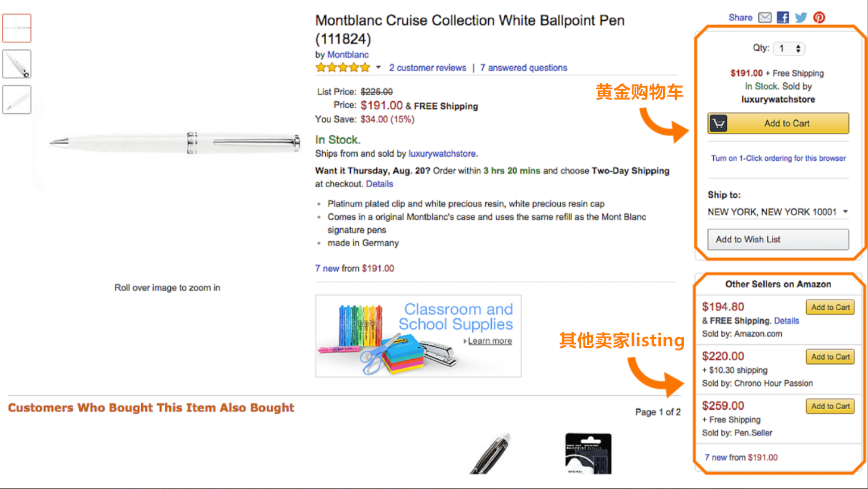868x489 pixels.
Task: Select the first pen thumbnail image
Action: click(x=17, y=28)
